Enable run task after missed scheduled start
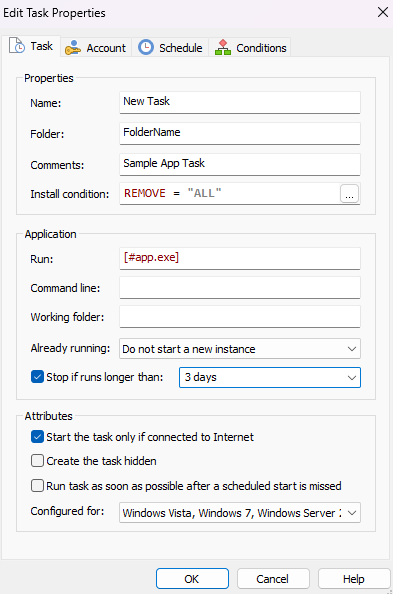Screen dimensions: 393x594 point(37,486)
